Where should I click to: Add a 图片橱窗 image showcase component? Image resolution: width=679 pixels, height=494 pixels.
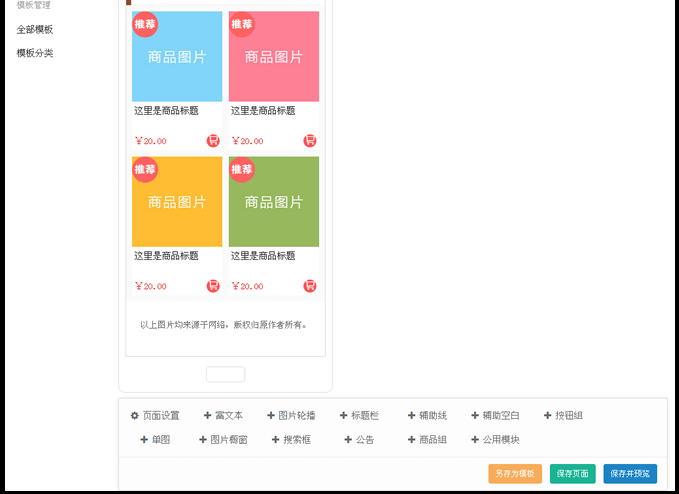pos(223,439)
